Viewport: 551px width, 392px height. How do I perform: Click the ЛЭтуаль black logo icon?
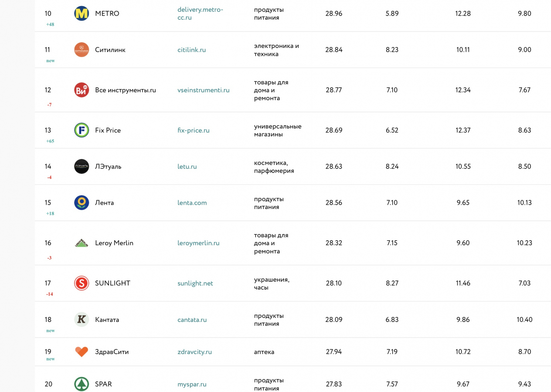[x=82, y=166]
